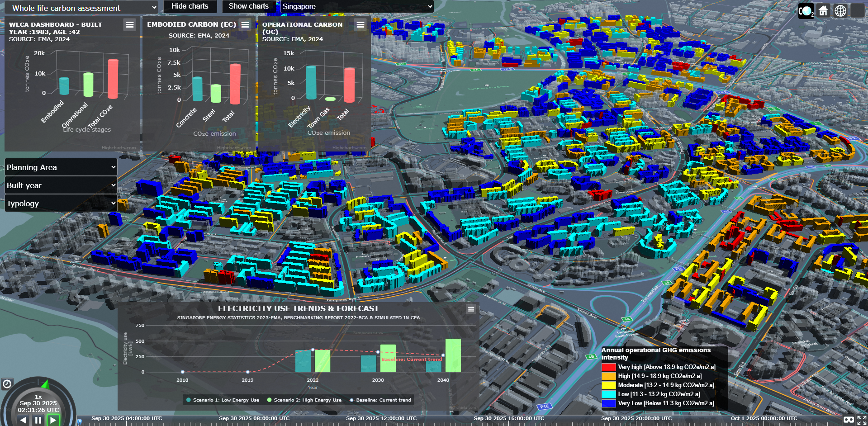Open Embodied Carbon chart hamburger menu
The height and width of the screenshot is (426, 868).
click(x=245, y=25)
